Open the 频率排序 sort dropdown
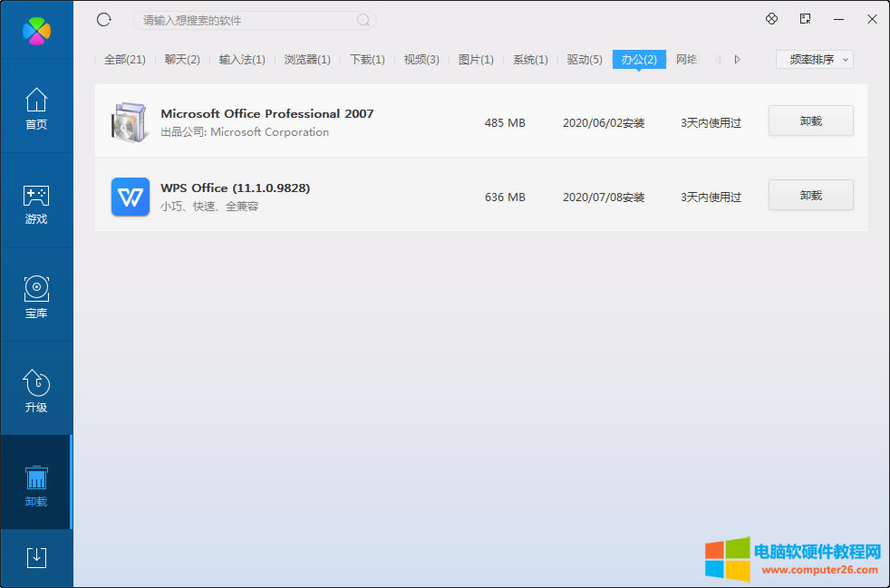Screen dimensions: 890x588 click(814, 59)
